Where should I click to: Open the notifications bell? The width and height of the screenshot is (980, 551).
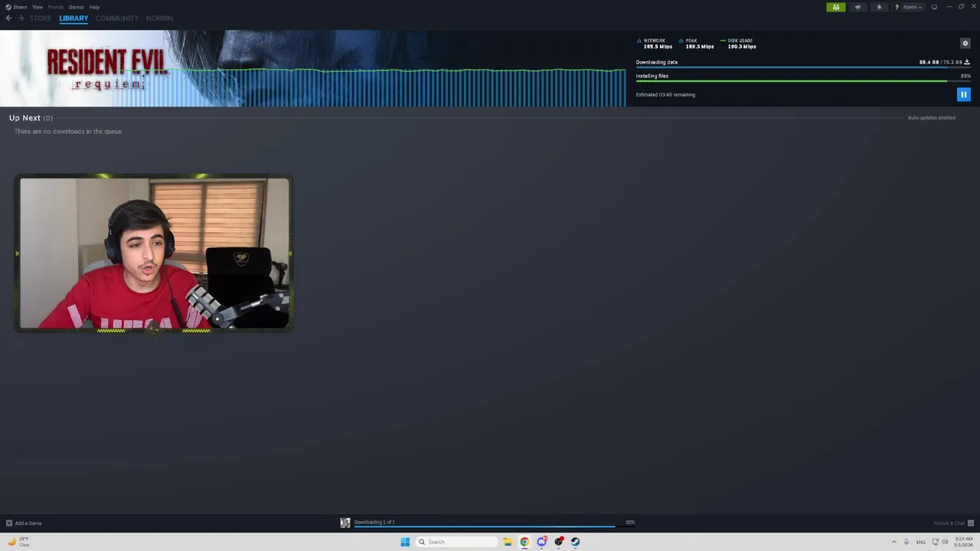(879, 7)
